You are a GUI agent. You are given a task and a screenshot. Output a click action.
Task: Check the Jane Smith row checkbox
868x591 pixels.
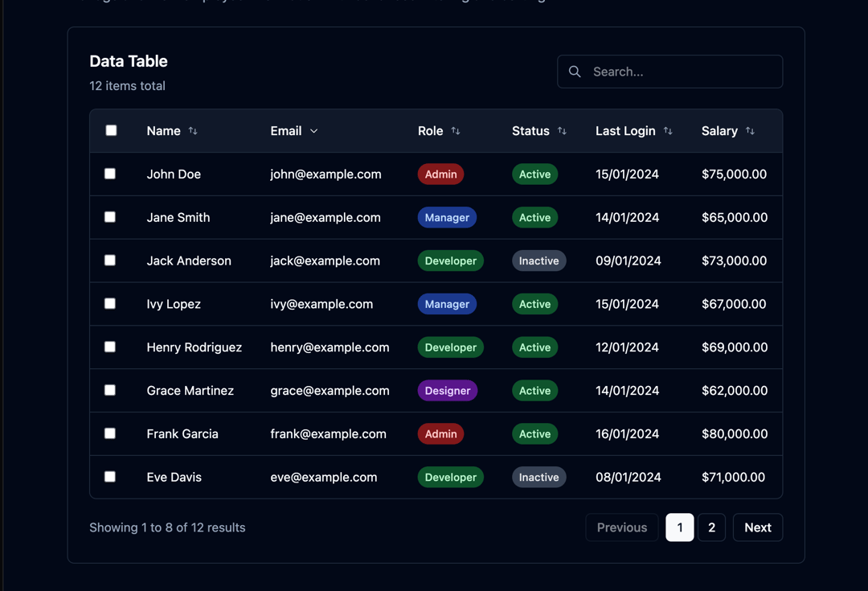pyautogui.click(x=110, y=216)
